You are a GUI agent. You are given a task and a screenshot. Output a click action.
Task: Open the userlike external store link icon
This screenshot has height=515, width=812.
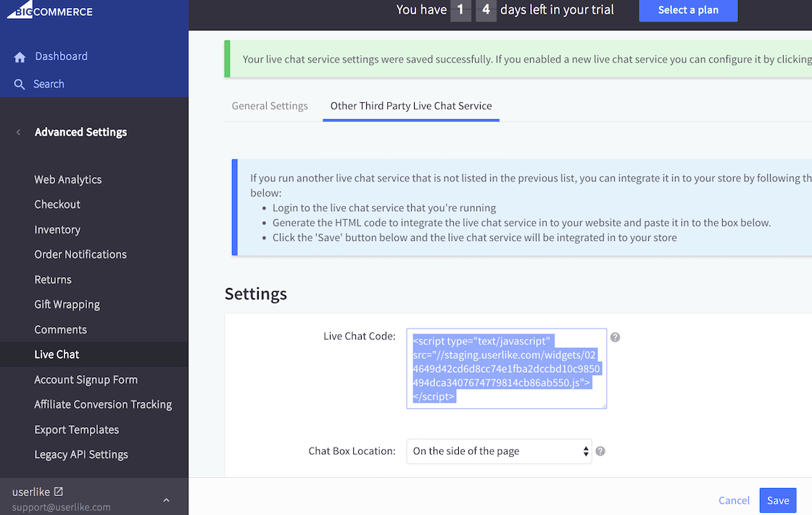[x=59, y=492]
